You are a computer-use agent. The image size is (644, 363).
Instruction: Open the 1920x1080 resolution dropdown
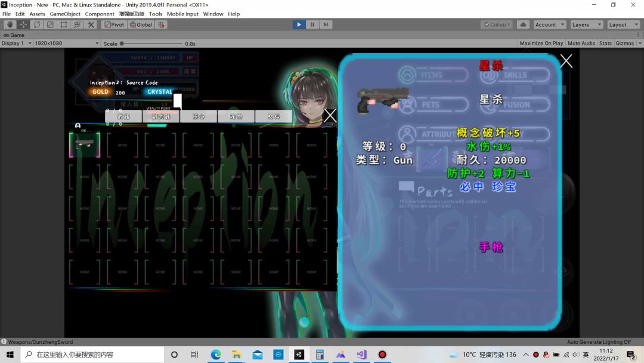click(x=67, y=44)
